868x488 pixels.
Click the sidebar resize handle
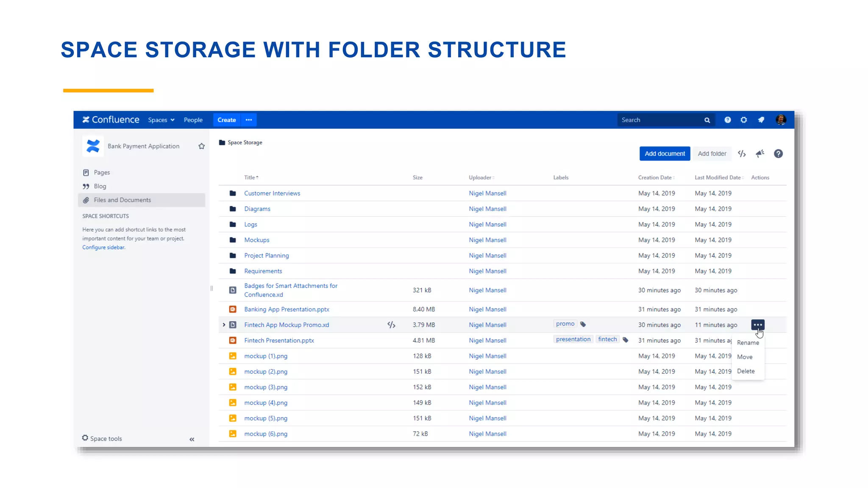pos(211,288)
